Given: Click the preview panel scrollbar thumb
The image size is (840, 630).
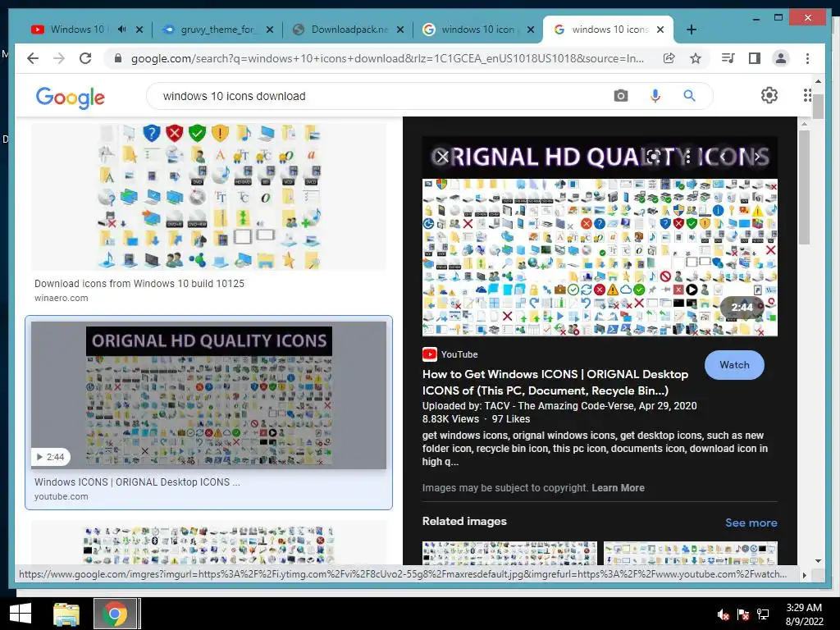Looking at the screenshot, I should [x=804, y=187].
